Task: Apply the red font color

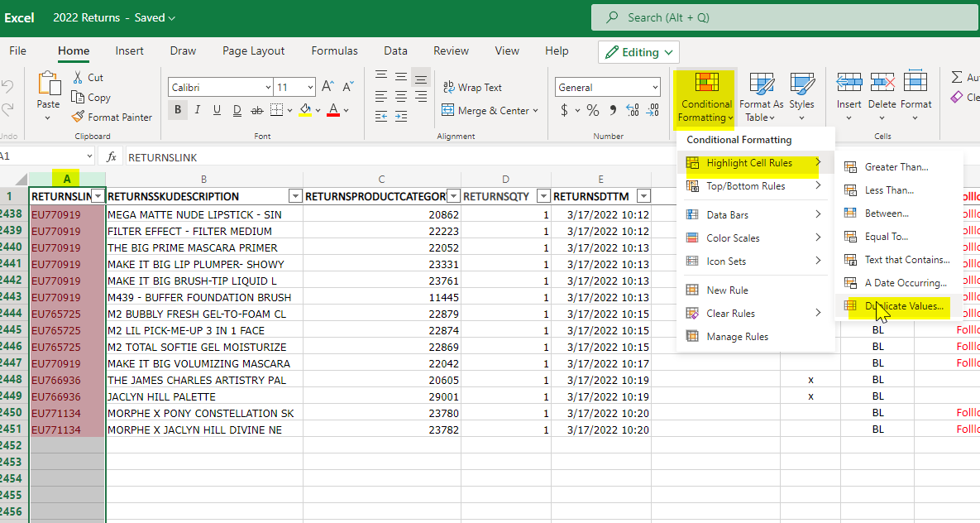Action: (333, 110)
